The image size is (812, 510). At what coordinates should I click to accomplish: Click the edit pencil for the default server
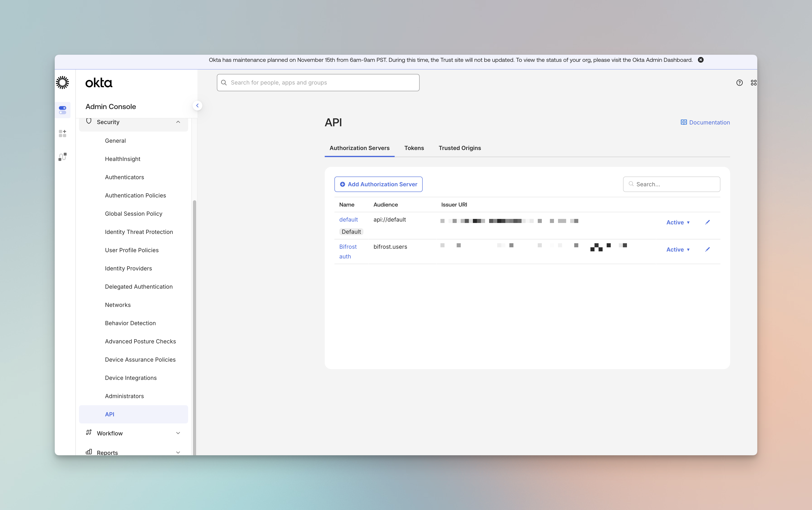point(708,222)
